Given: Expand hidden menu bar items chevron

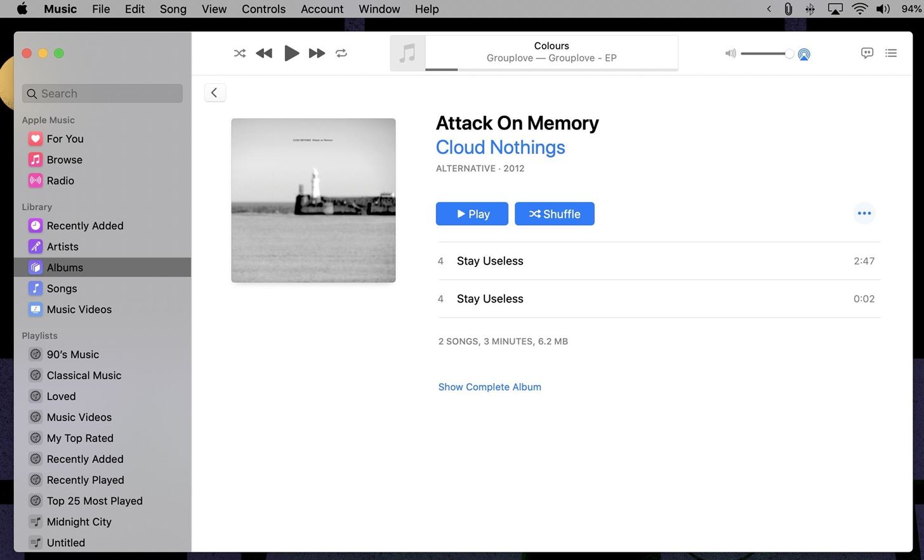Looking at the screenshot, I should pos(769,9).
